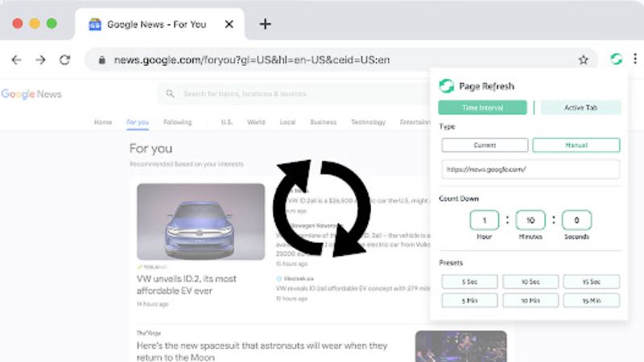Select the 10 Min preset
644x362 pixels.
[x=530, y=300]
